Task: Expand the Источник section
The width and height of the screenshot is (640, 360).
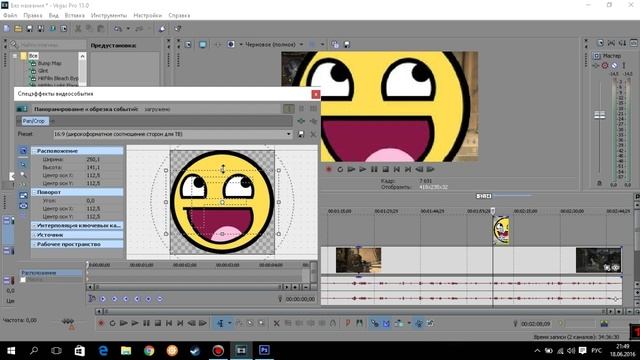Action: 34,235
